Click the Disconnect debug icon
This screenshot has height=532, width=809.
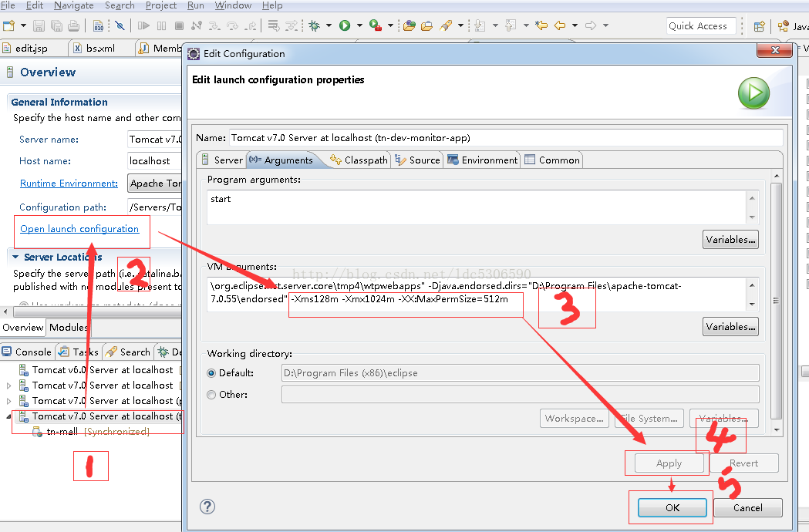pos(197,25)
